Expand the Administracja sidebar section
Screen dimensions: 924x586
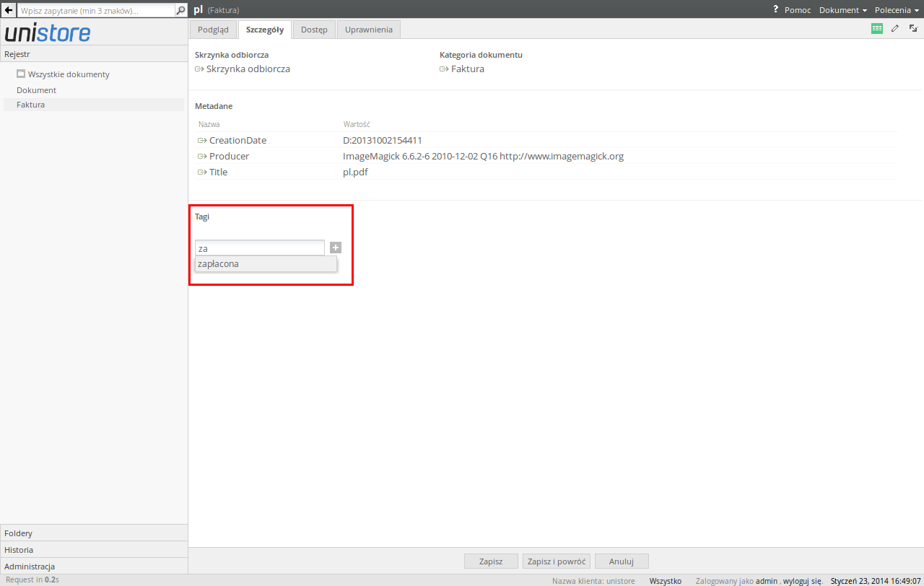point(94,567)
